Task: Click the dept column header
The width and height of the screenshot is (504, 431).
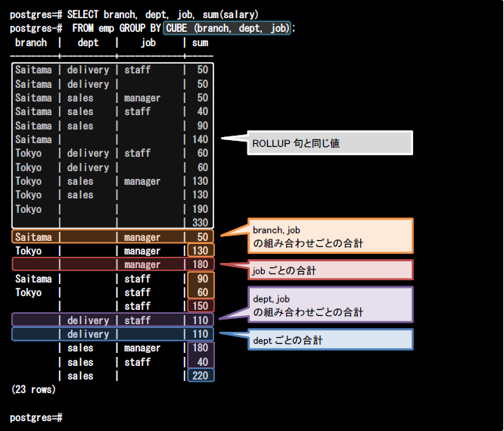Action: 88,42
